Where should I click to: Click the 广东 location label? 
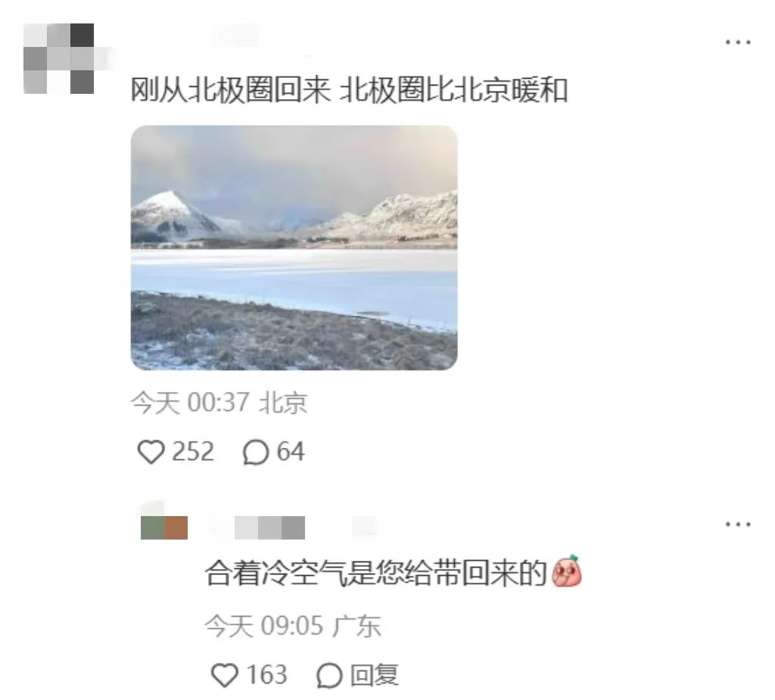356,626
